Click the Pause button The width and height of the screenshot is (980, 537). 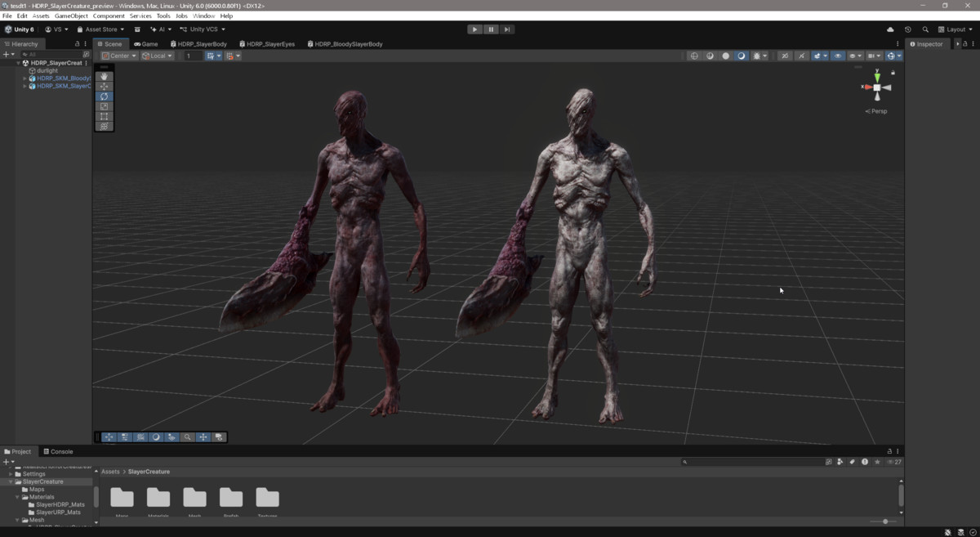pos(491,29)
